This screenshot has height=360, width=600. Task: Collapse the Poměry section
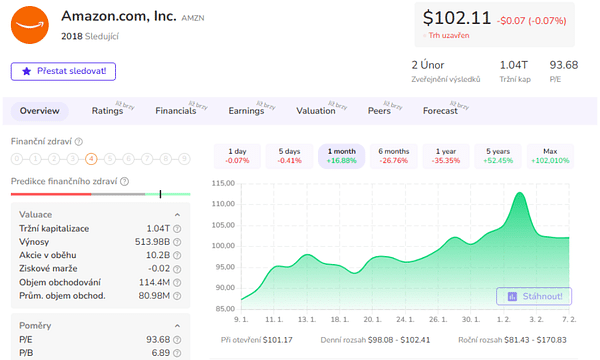pyautogui.click(x=177, y=326)
